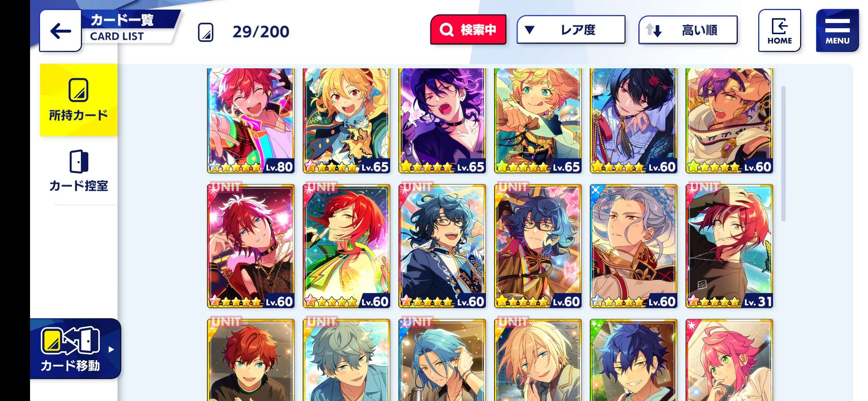The height and width of the screenshot is (401, 868).
Task: Go back with the left arrow button
Action: [60, 31]
